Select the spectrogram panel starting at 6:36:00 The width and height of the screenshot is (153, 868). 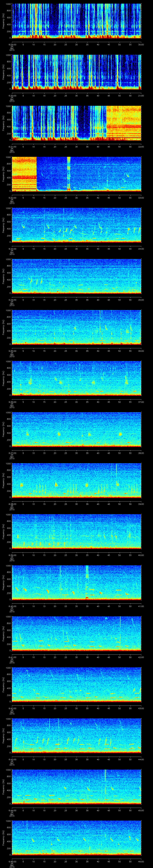(77, 378)
